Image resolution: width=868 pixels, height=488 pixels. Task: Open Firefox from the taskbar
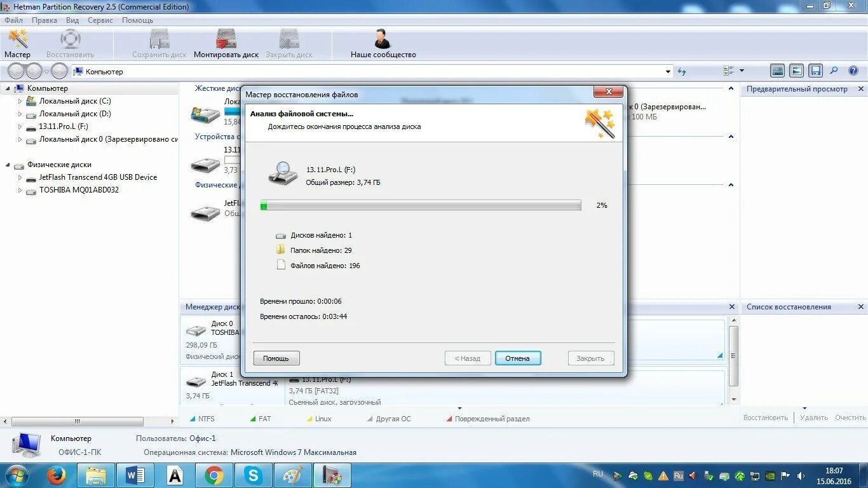click(57, 475)
